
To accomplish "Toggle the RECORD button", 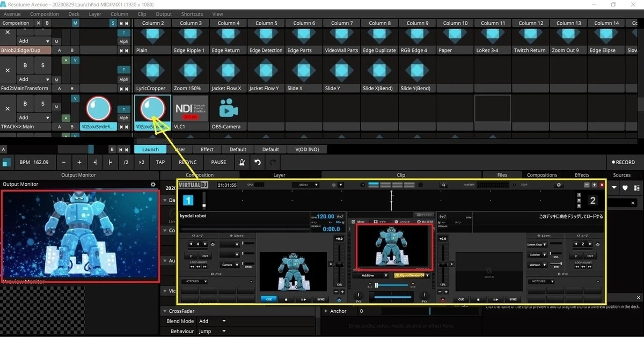I will pos(623,162).
